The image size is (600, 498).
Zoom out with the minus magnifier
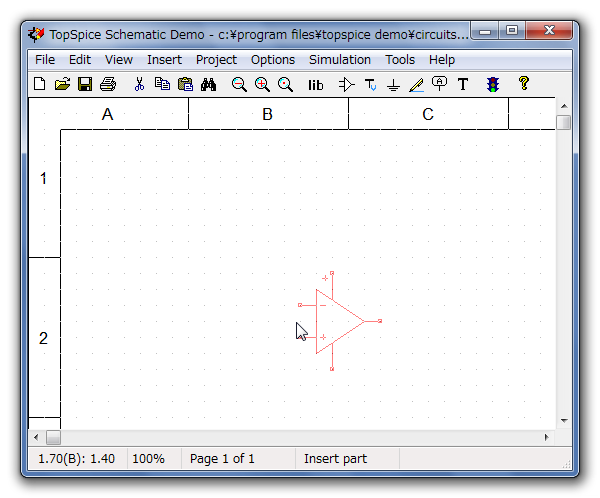tap(239, 84)
